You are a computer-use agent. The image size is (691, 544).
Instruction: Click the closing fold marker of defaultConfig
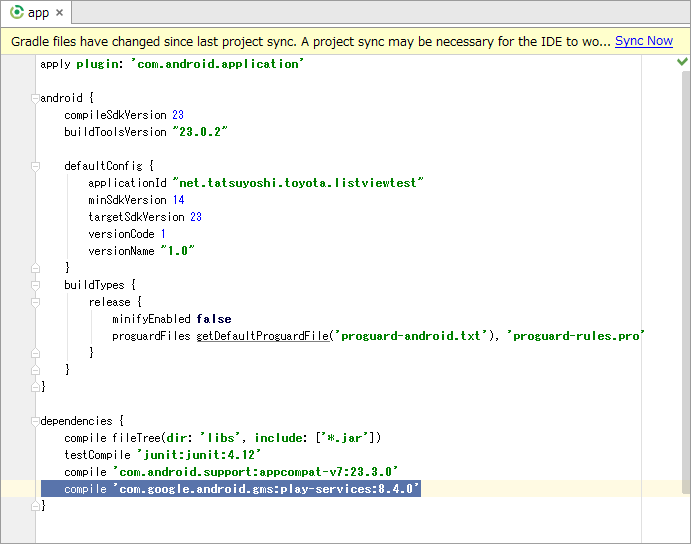point(35,268)
